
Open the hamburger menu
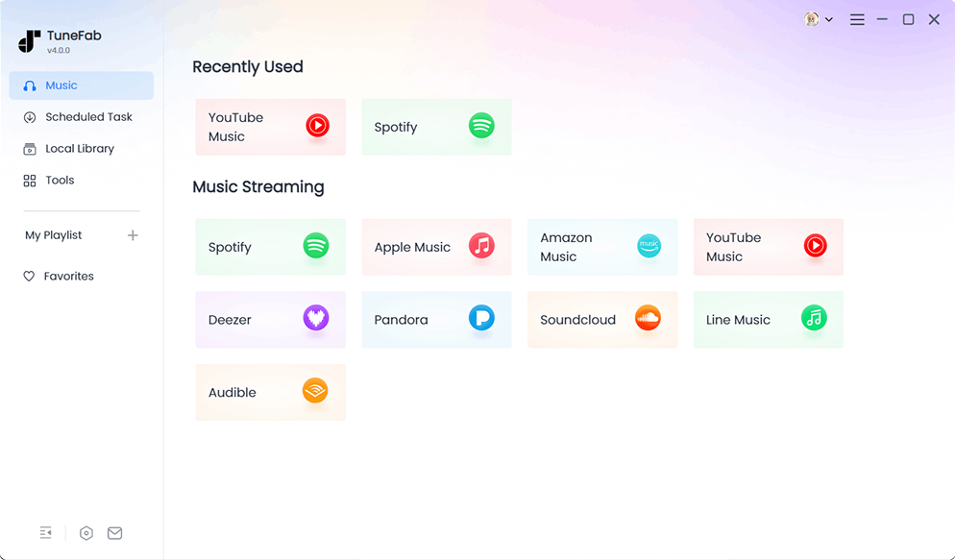(857, 18)
